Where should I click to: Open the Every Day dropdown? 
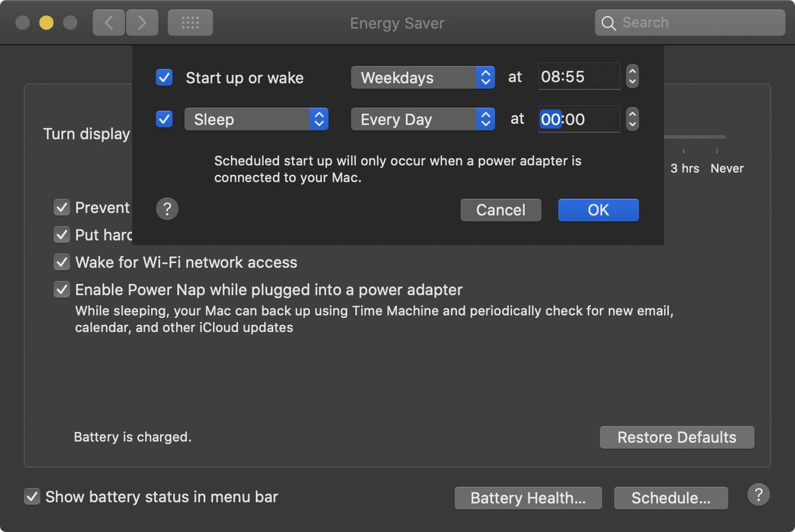[423, 119]
